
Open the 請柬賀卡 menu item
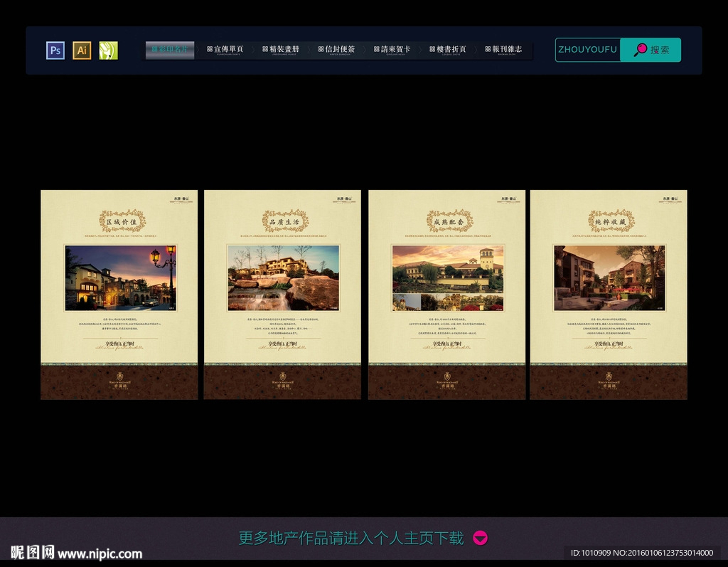coord(392,50)
